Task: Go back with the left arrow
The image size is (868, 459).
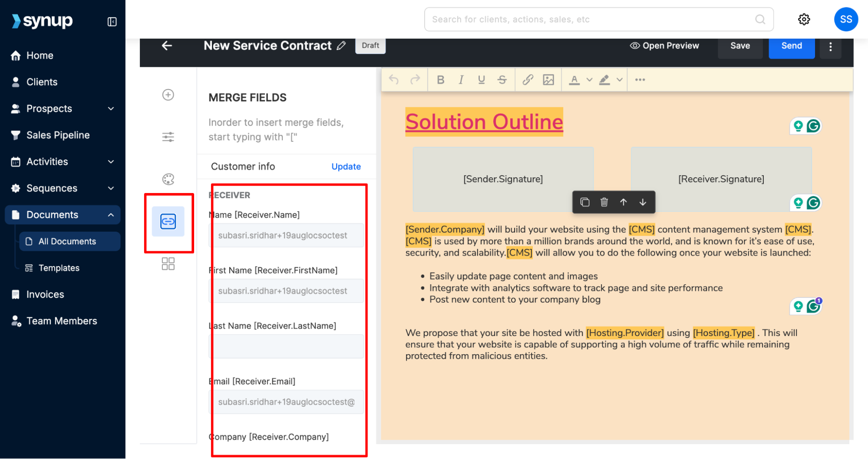Action: pos(167,46)
